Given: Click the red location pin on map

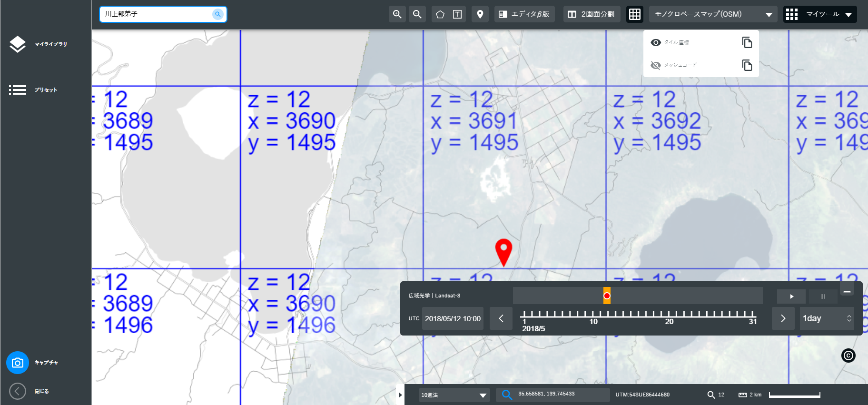Looking at the screenshot, I should point(503,252).
